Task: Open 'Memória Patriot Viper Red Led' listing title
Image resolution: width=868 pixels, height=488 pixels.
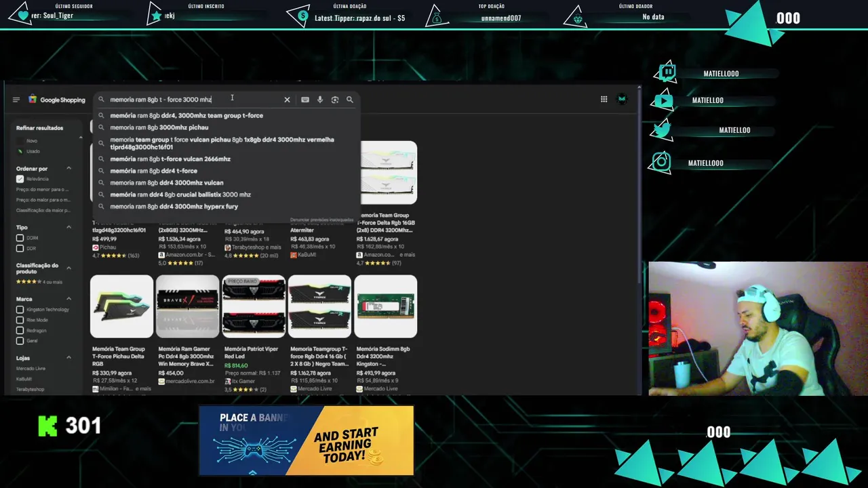Action: click(x=252, y=352)
